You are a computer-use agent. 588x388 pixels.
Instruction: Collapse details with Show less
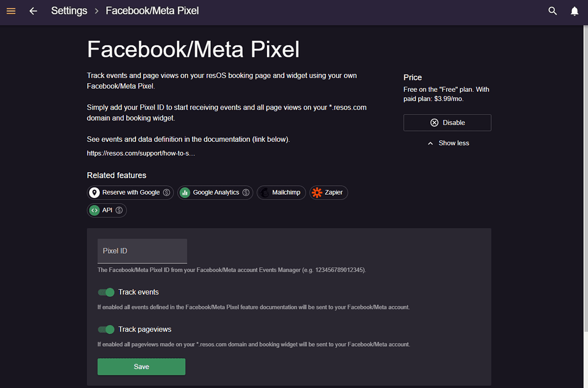(x=448, y=143)
